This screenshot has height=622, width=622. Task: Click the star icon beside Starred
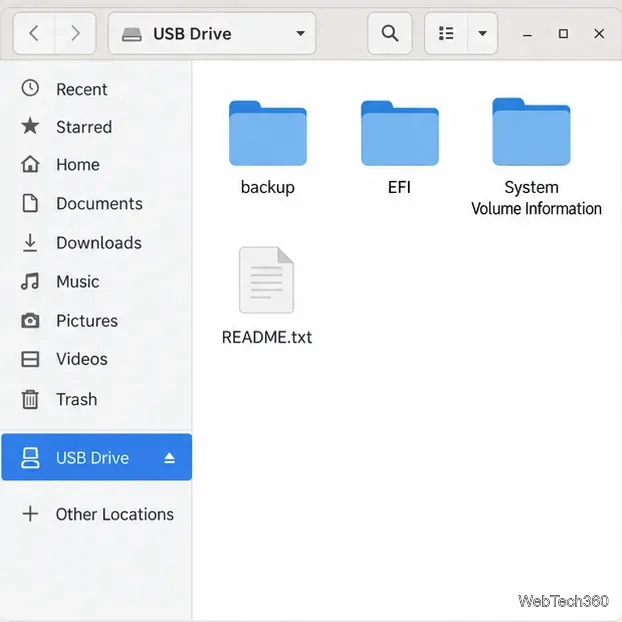(30, 126)
